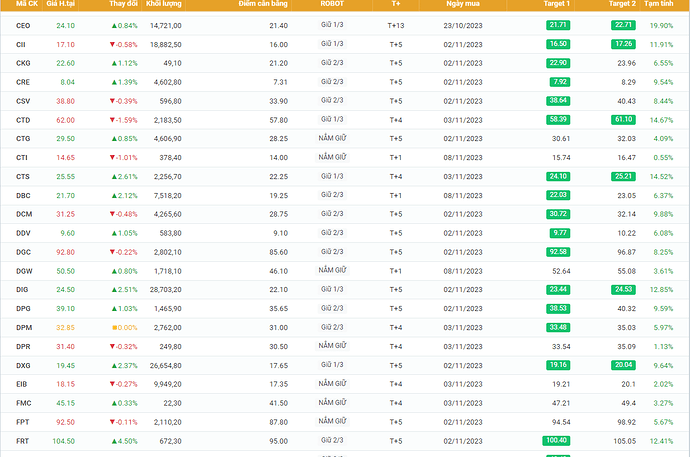The image size is (690, 457).
Task: Click the 4.50% change for FRT
Action: 125,441
